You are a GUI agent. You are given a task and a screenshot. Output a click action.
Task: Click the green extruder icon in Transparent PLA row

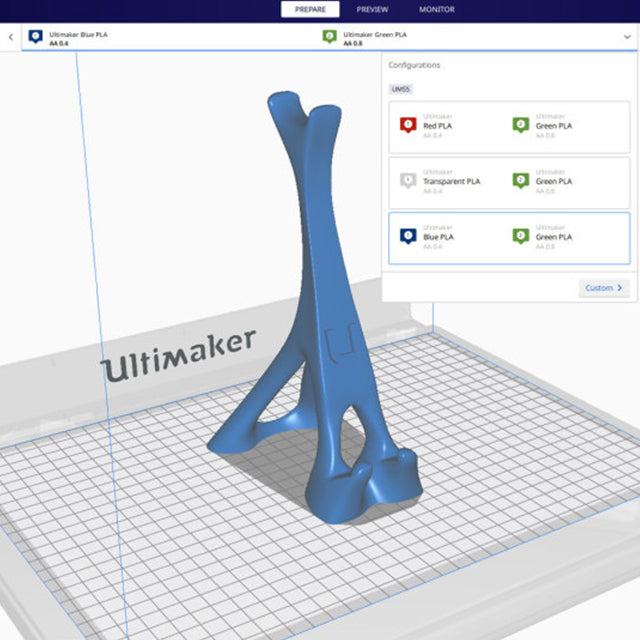point(521,180)
